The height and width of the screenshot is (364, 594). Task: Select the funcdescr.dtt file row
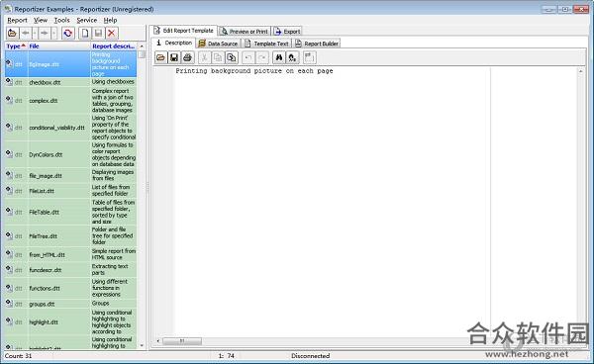71,270
